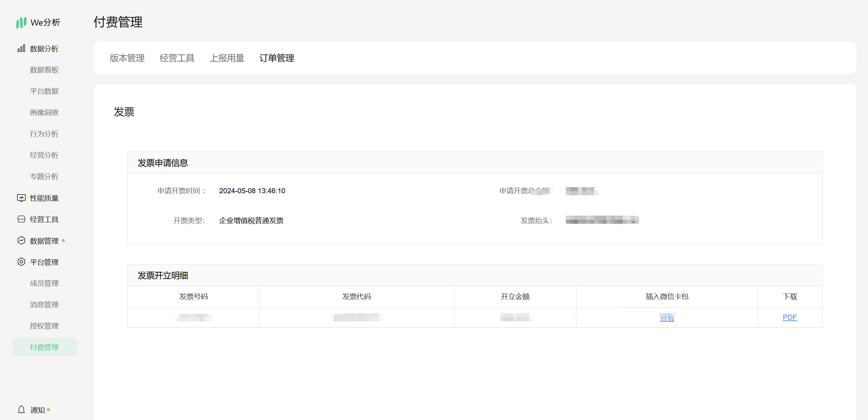Select the highlighted 付费管理 sidebar item
This screenshot has height=420, width=868.
coord(44,347)
